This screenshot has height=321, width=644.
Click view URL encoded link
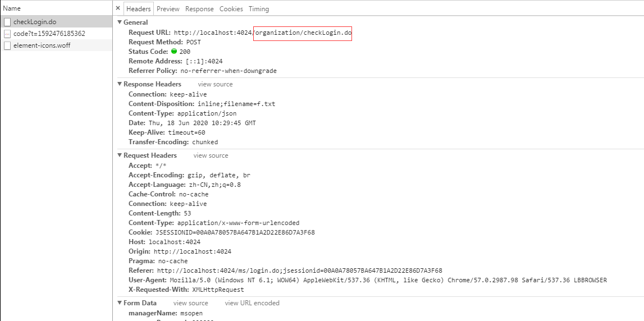coord(252,303)
